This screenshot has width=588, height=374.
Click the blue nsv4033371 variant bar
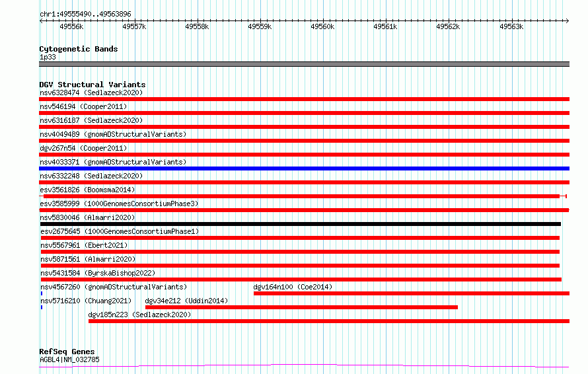(x=304, y=168)
